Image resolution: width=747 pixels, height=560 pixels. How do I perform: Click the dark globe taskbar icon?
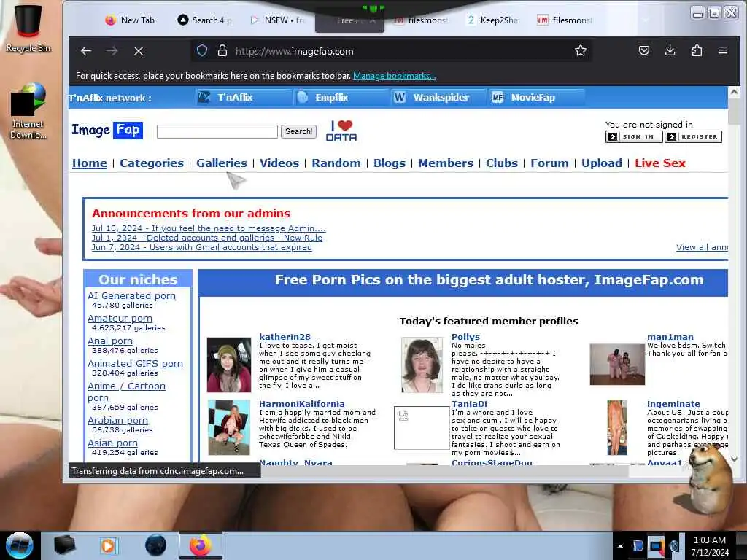coord(155,545)
